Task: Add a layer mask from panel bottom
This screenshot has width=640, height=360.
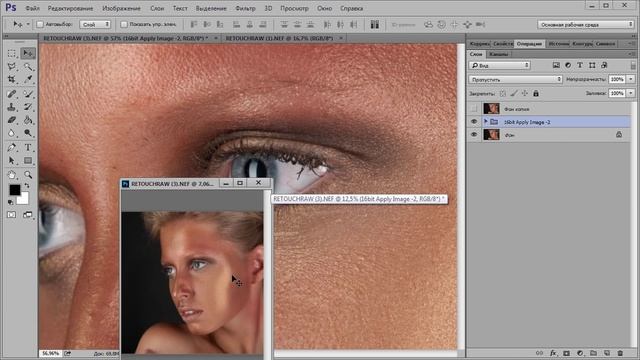Action: (x=567, y=353)
